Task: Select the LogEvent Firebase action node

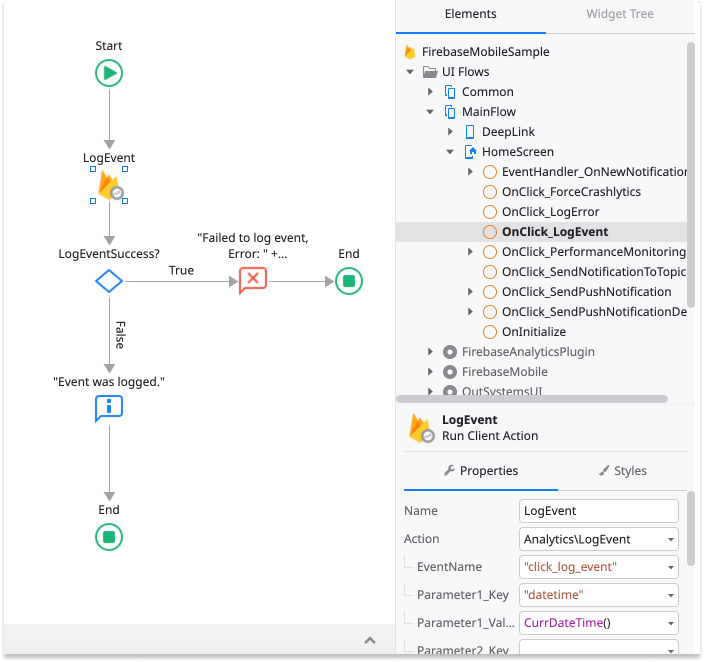Action: click(x=110, y=185)
